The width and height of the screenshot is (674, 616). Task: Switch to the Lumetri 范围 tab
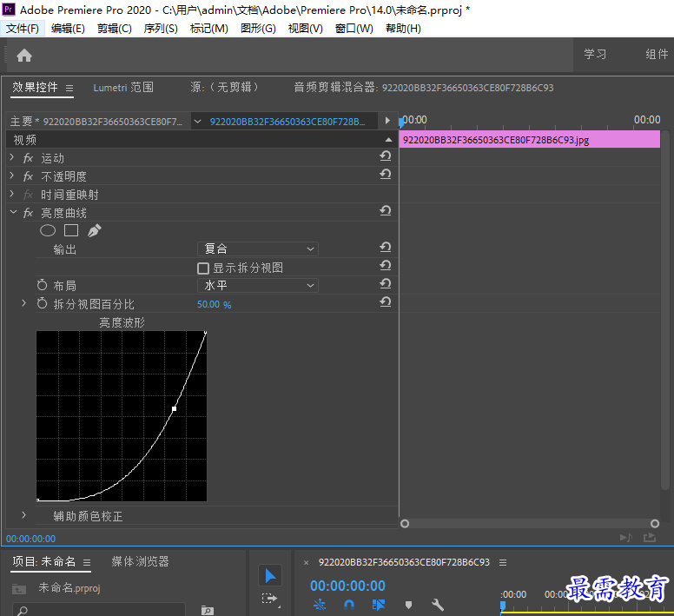(x=123, y=88)
